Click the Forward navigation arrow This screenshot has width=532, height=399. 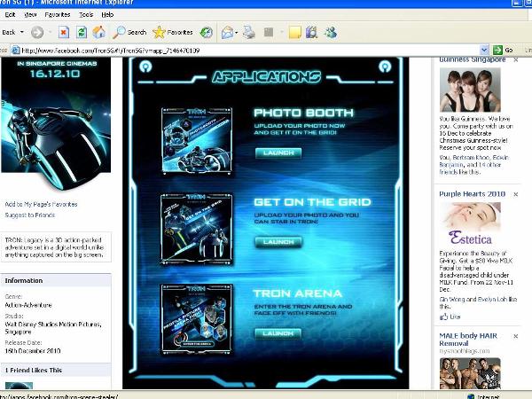point(37,33)
